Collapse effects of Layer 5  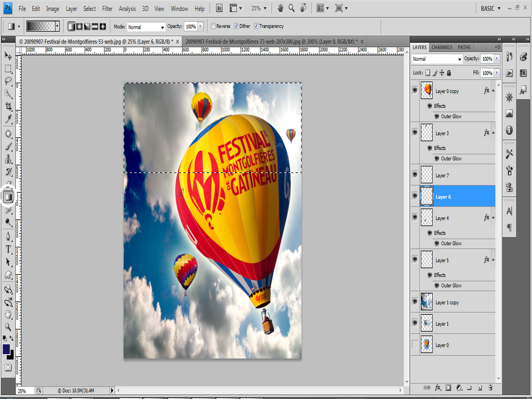coord(493,260)
